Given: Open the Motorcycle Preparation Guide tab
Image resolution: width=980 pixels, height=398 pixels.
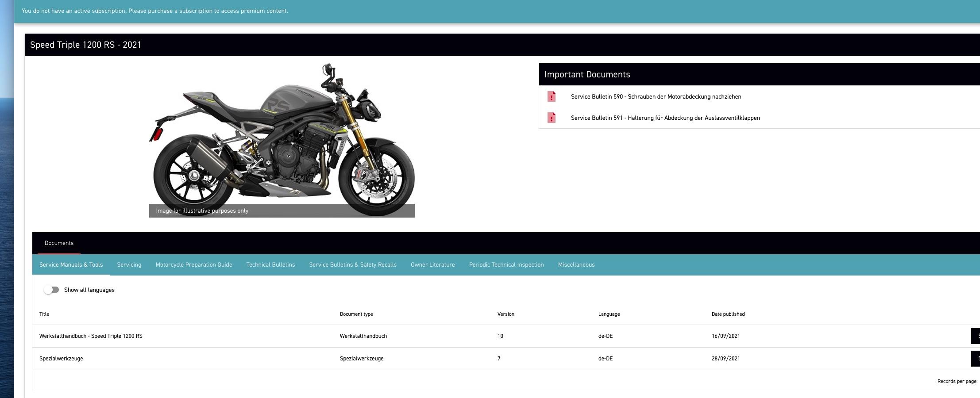Looking at the screenshot, I should coord(193,265).
